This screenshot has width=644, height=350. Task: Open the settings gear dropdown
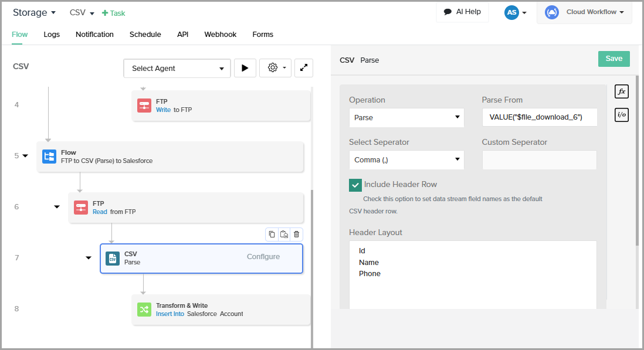tap(275, 68)
